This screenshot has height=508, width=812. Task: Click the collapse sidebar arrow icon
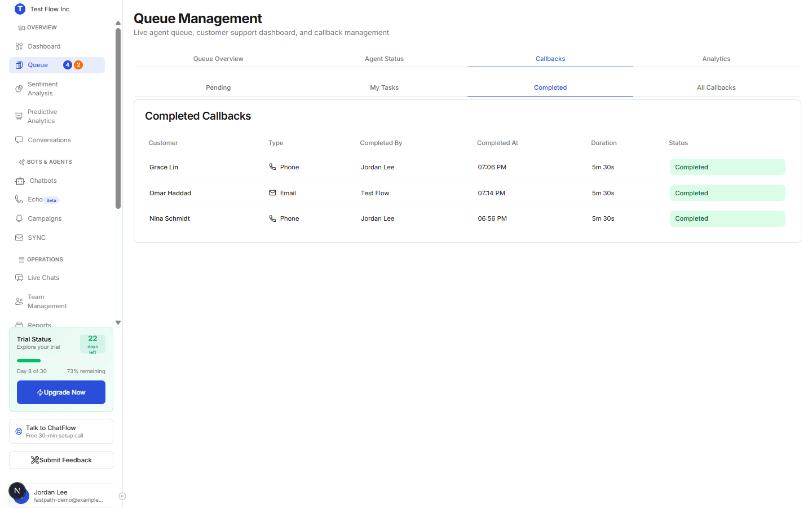coord(122,496)
